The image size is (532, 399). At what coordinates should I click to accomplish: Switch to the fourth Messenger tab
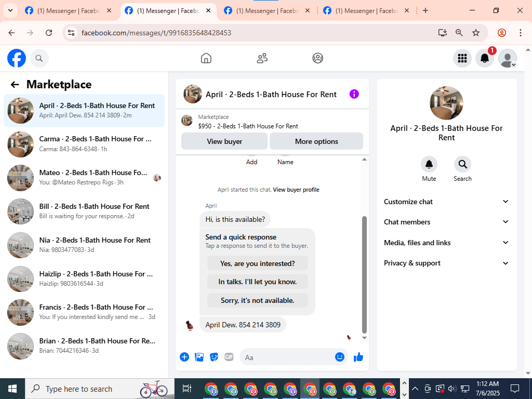point(366,10)
